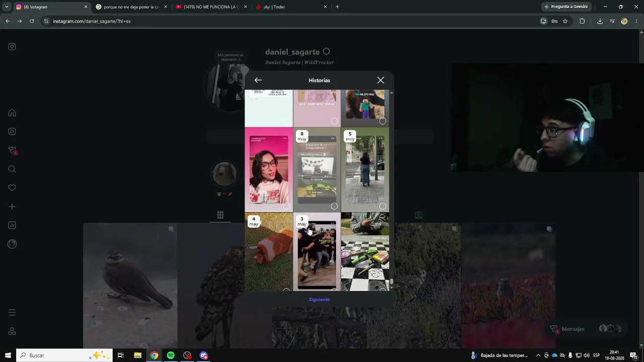This screenshot has width=644, height=362.
Task: Open the volume control in the tray
Action: [587, 355]
